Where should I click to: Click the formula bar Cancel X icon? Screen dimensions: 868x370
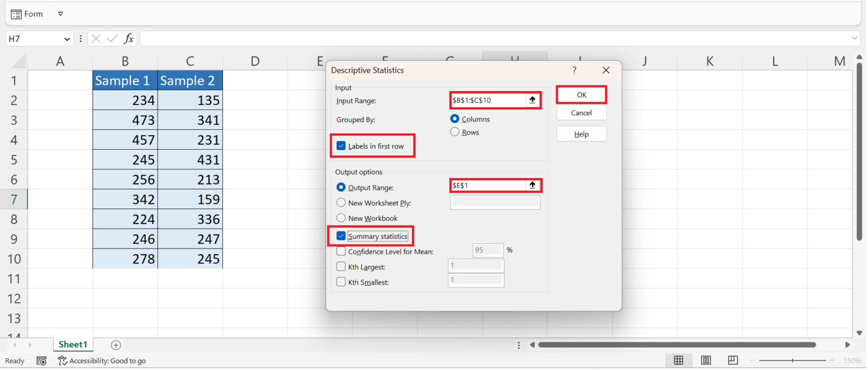point(96,38)
